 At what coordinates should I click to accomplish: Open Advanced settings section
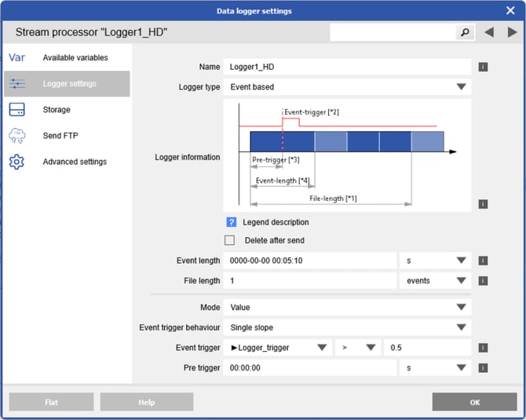[x=67, y=162]
